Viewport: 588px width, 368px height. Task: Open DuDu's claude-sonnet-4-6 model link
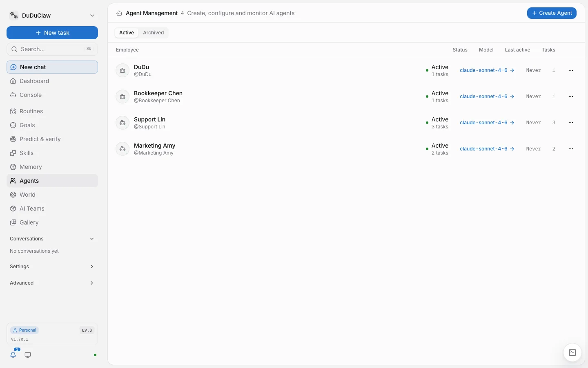point(487,70)
